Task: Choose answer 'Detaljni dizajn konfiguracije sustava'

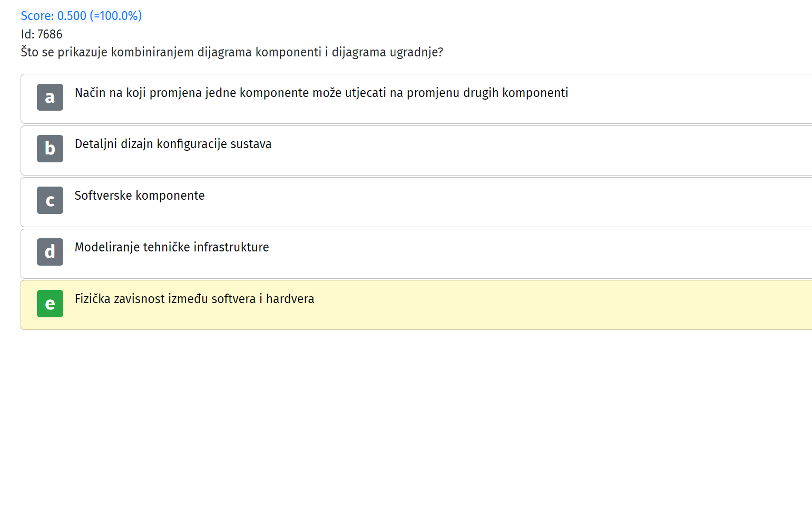Action: (173, 144)
